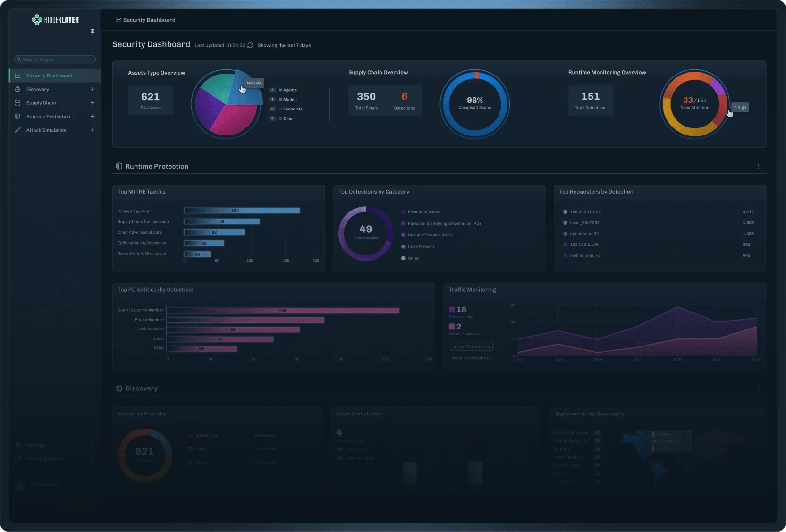Expand the Discovery submenu with plus
This screenshot has height=532, width=786.
[93, 89]
